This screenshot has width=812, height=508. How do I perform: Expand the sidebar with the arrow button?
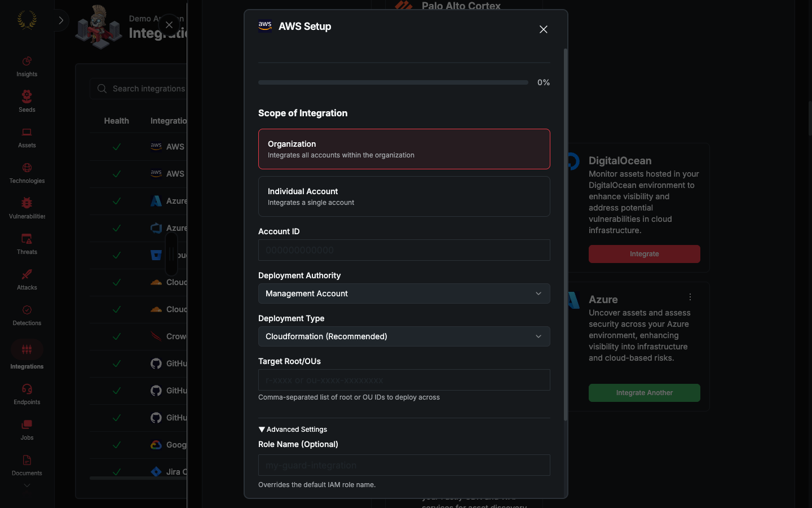coord(61,20)
